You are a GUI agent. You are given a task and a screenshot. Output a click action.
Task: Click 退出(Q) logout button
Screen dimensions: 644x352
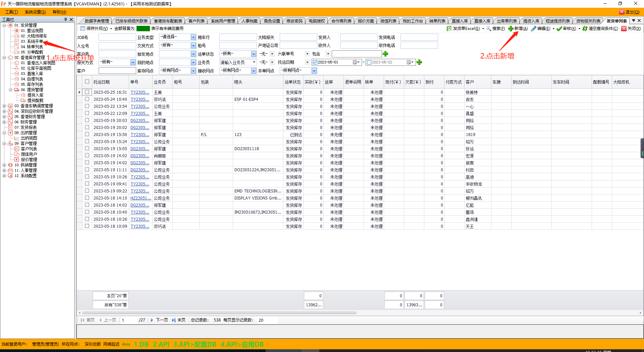pos(629,12)
